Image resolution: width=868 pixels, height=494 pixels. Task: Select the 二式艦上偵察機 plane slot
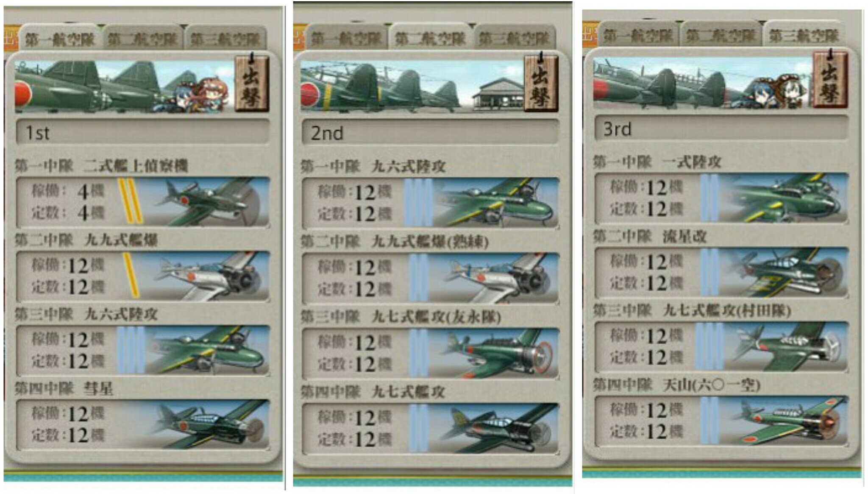[143, 202]
